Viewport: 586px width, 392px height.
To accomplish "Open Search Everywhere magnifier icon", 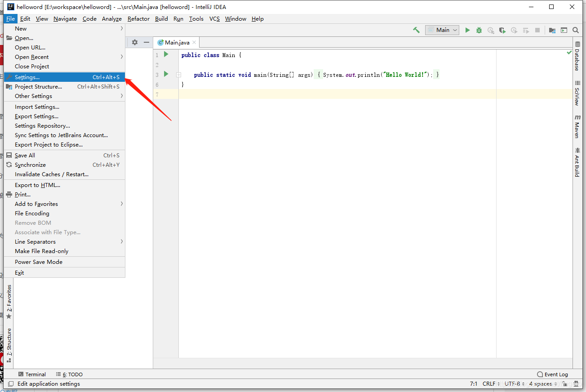I will coord(576,30).
